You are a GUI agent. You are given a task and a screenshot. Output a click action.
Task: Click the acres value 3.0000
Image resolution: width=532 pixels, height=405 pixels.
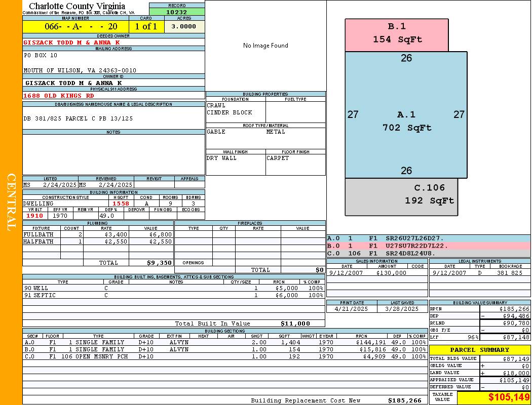[x=184, y=26]
